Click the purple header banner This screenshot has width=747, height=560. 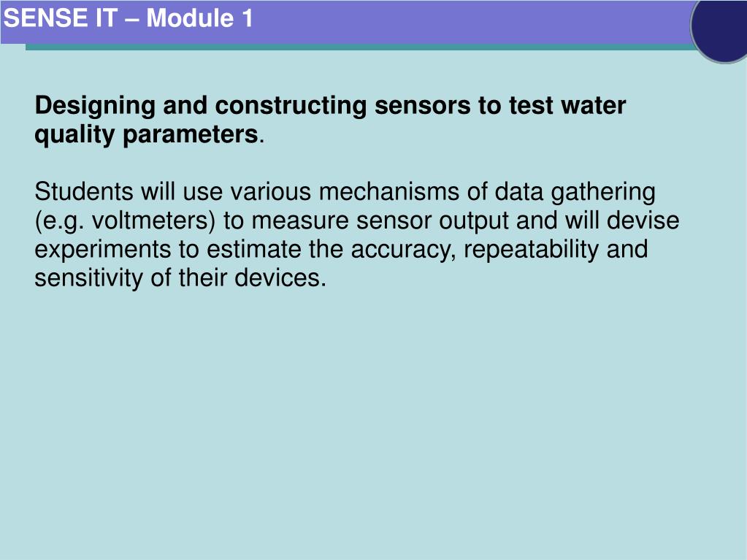coord(345,22)
